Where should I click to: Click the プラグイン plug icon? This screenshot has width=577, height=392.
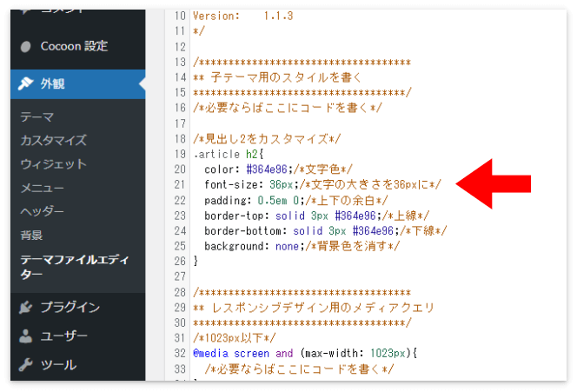25,308
